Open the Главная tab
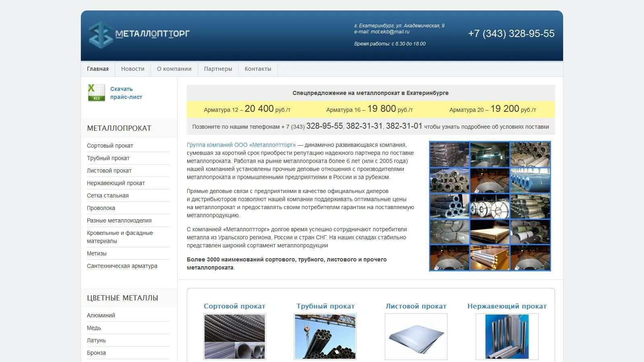Image resolution: width=644 pixels, height=362 pixels. click(98, 69)
